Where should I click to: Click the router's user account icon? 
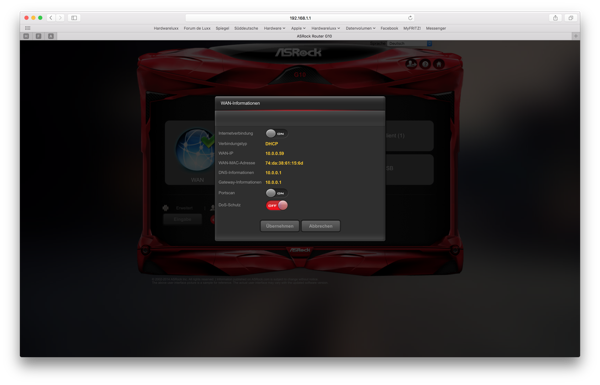[x=411, y=64]
